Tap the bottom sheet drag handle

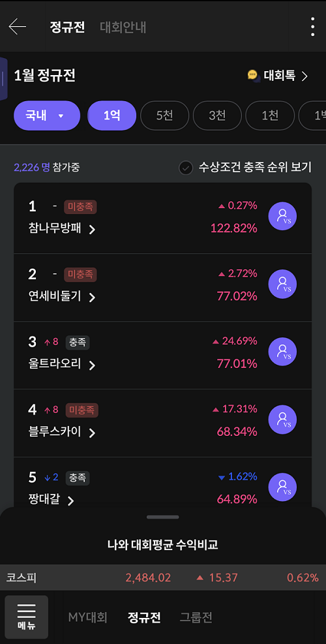click(163, 517)
